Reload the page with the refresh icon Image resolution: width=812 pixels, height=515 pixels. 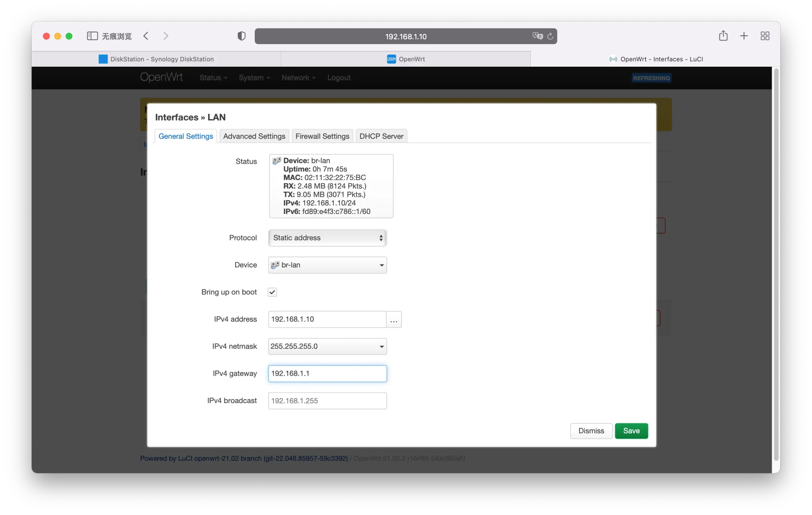550,36
